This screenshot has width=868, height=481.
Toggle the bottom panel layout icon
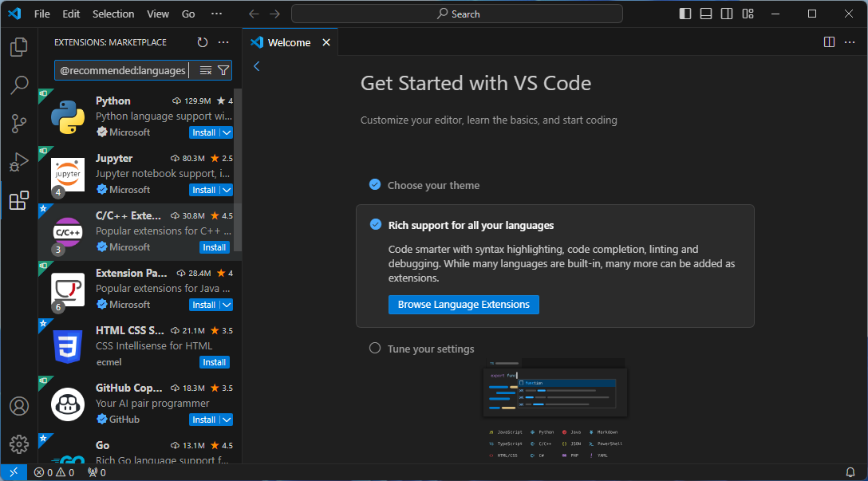tap(706, 14)
